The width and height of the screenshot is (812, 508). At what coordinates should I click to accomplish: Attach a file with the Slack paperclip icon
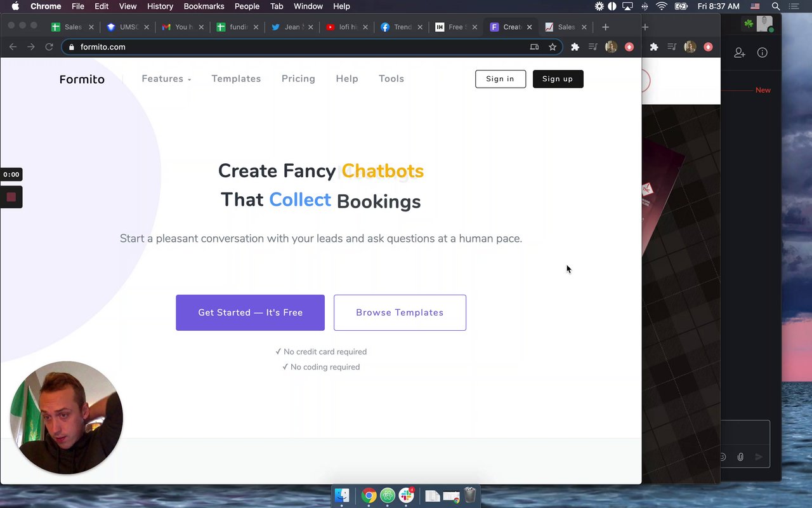(x=740, y=457)
